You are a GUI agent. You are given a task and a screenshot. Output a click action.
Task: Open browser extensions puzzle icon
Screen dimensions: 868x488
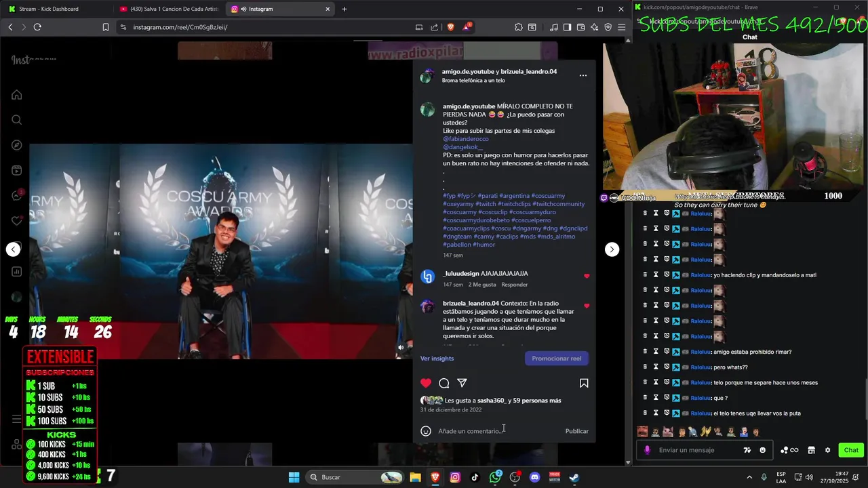point(519,27)
